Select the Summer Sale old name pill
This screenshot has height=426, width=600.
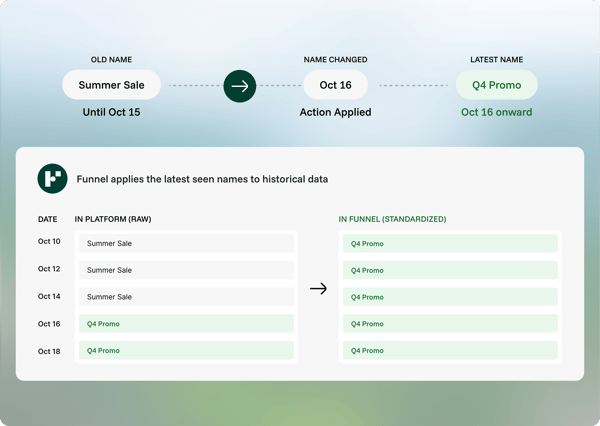tap(111, 85)
